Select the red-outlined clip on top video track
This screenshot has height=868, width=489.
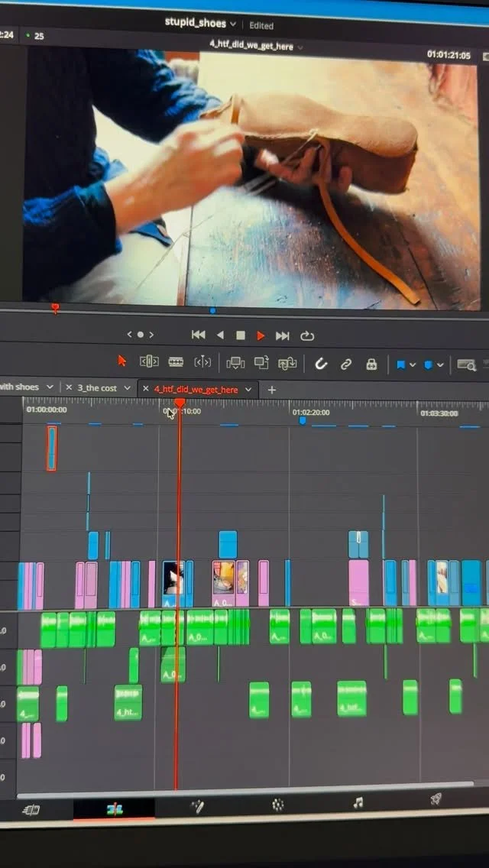click(x=51, y=448)
